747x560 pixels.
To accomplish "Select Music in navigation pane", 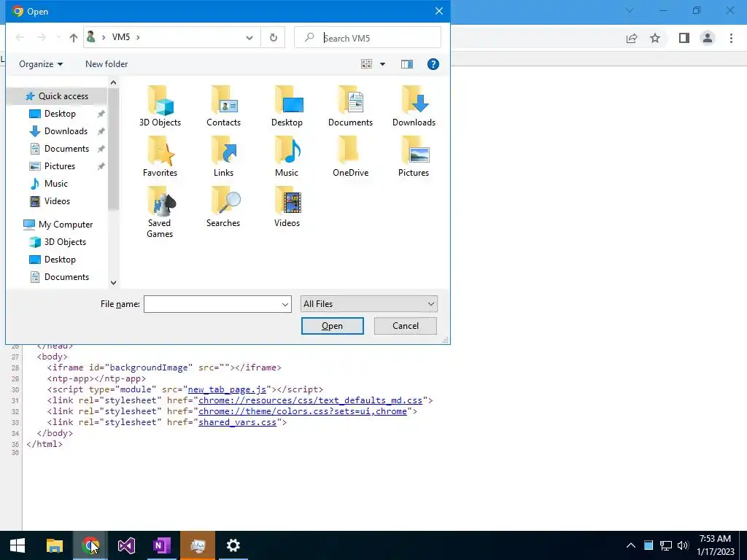I will (x=55, y=184).
